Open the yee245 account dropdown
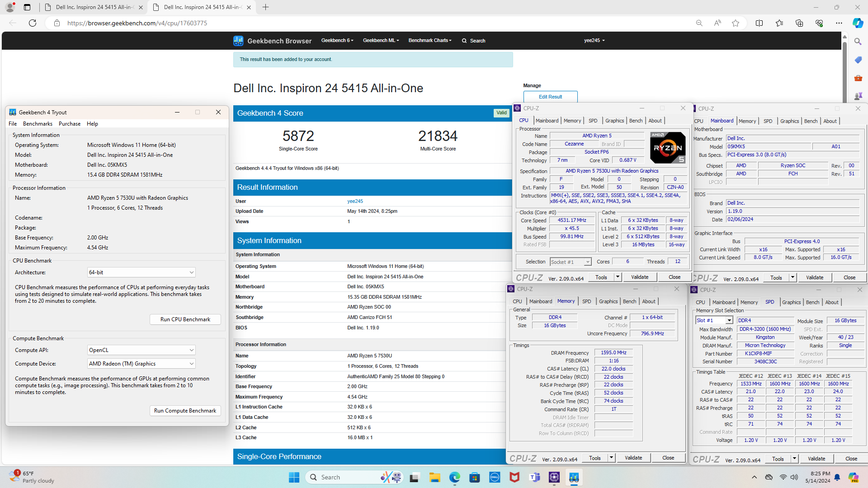The width and height of the screenshot is (868, 488). pos(594,41)
